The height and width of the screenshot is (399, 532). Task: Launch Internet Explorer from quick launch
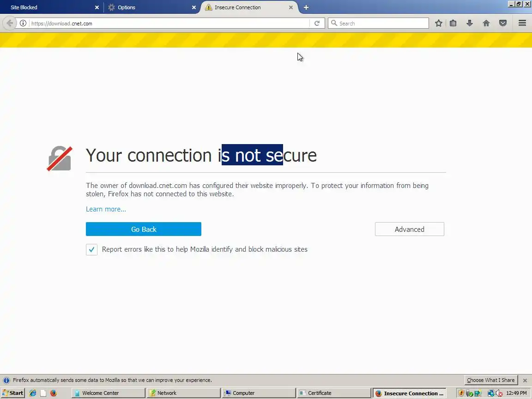point(33,393)
